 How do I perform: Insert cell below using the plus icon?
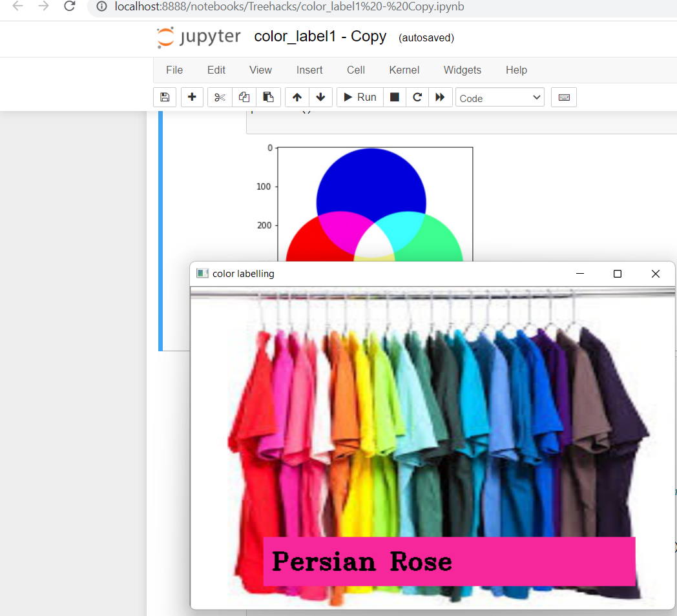click(192, 97)
